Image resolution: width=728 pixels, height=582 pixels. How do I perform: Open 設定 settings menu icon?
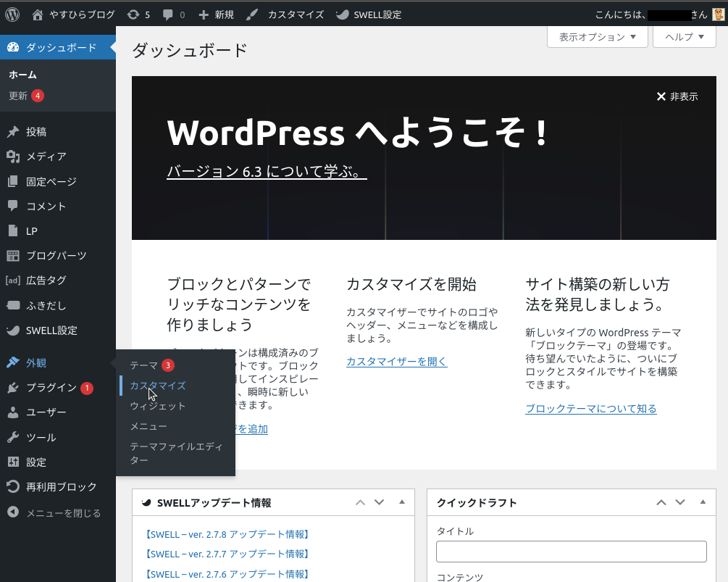coord(13,462)
